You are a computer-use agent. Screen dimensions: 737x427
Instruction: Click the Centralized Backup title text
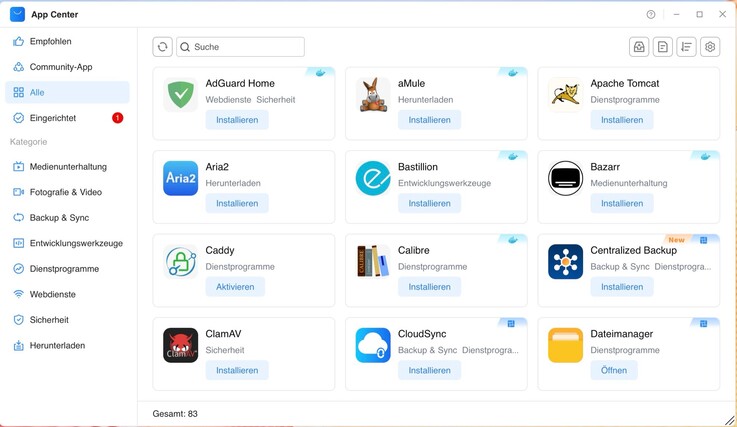(634, 250)
